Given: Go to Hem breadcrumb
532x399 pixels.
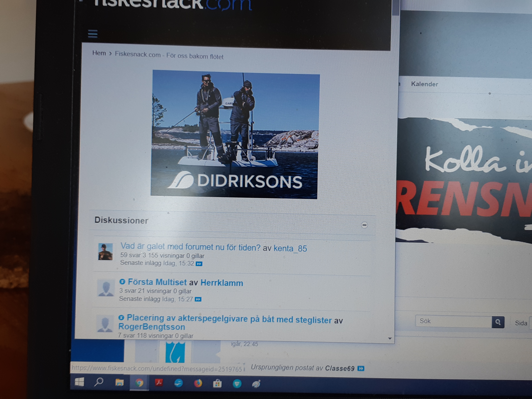Looking at the screenshot, I should pos(99,53).
